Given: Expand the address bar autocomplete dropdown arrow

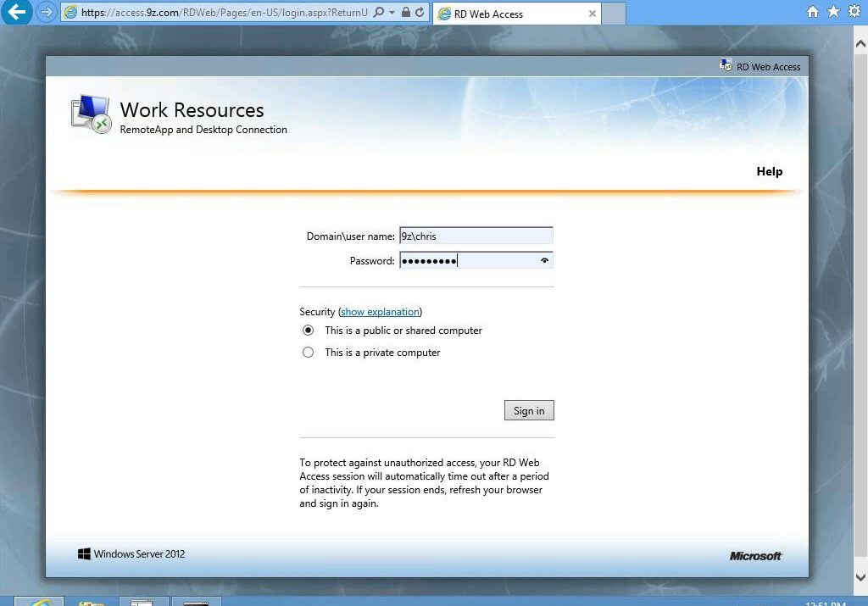Looking at the screenshot, I should 392,13.
